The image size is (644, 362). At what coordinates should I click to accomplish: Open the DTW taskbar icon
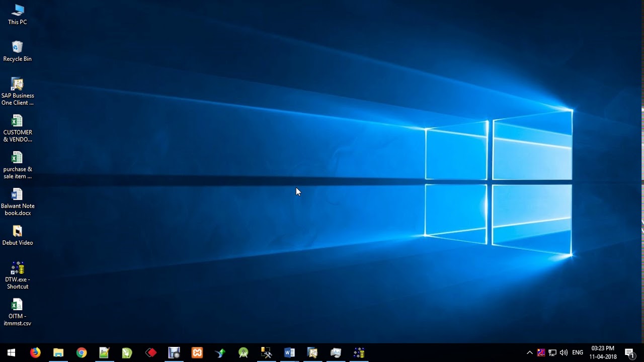pos(359,352)
